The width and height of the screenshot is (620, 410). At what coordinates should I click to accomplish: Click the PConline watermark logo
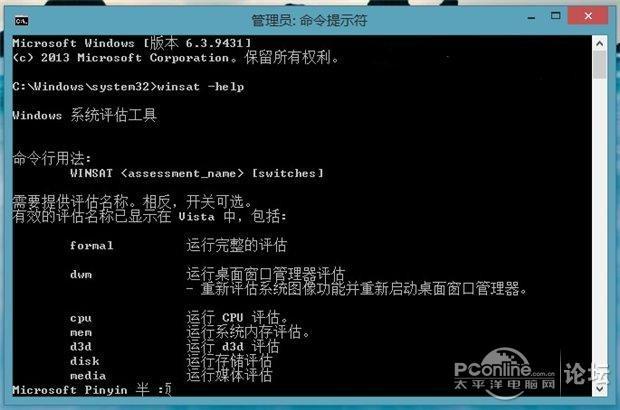505,372
